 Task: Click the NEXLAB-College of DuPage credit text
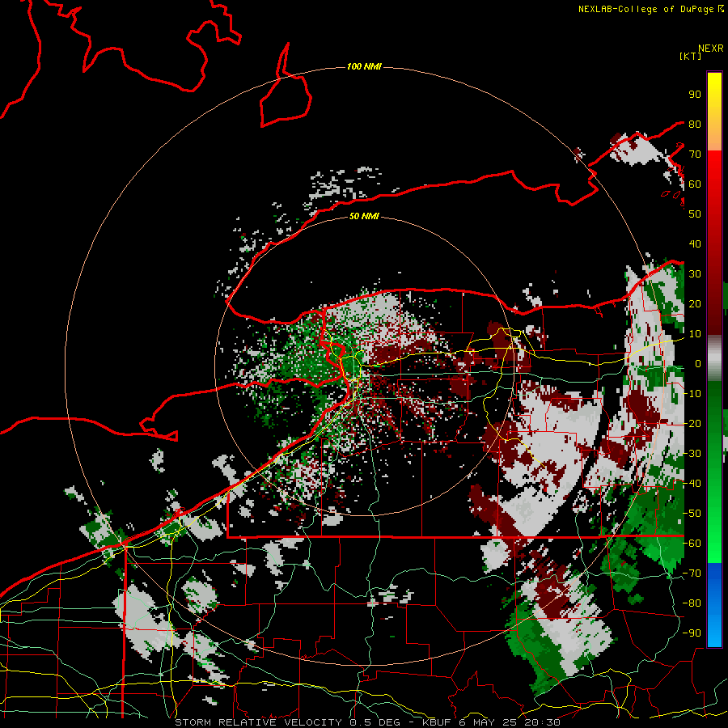(650, 9)
